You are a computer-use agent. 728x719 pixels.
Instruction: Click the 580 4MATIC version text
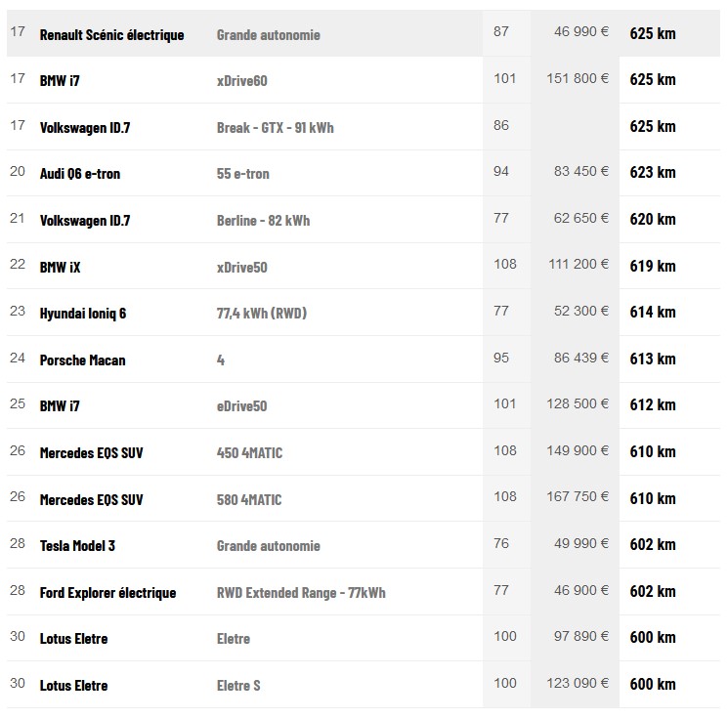tap(249, 499)
